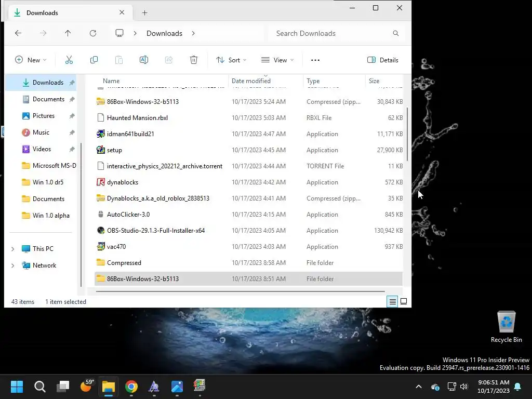Click the Search Downloads field
The height and width of the screenshot is (399, 532).
336,33
